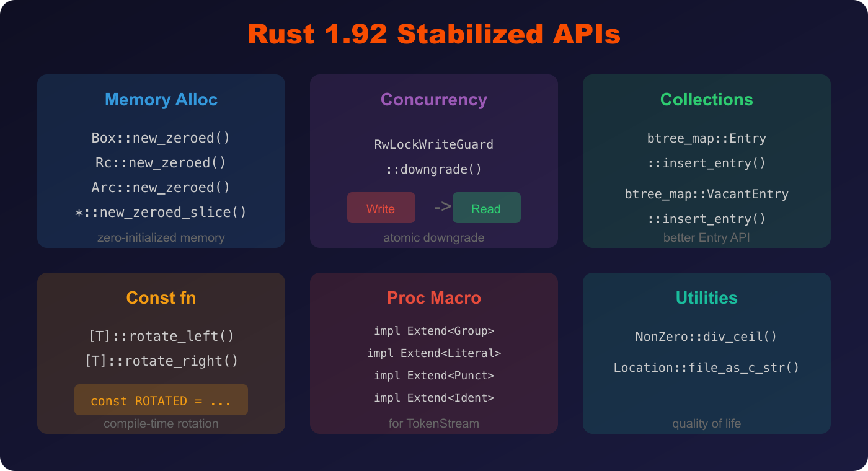Click the Rust 1.92 Stabilized APIs title
The width and height of the screenshot is (868, 471).
pyautogui.click(x=434, y=34)
